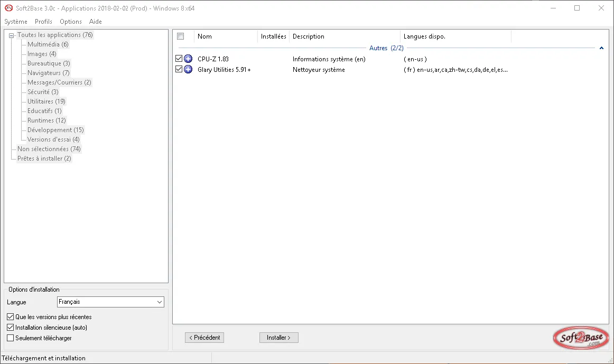Open the Options menu
Screen dimensions: 614x364
pyautogui.click(x=71, y=22)
